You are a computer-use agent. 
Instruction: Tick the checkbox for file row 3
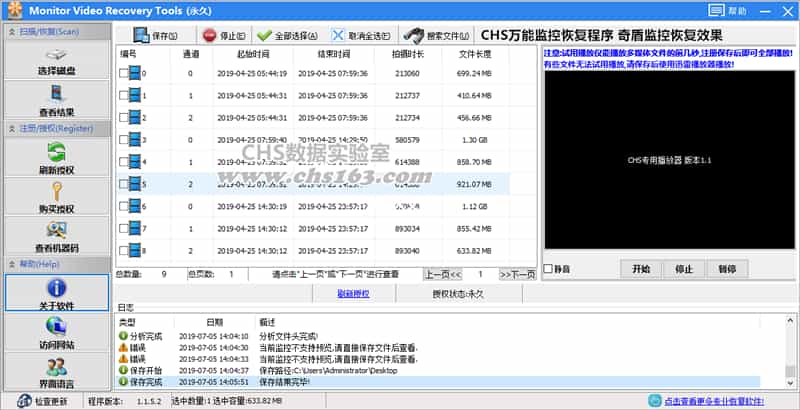[x=123, y=140]
